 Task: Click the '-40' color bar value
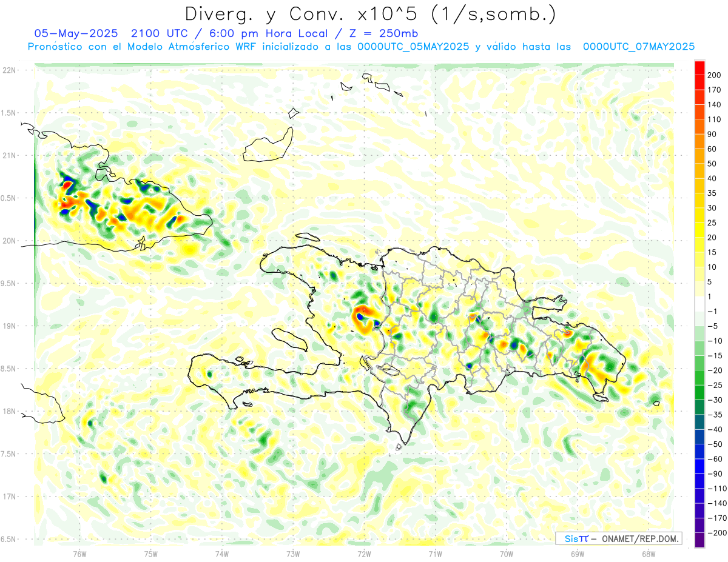[715, 430]
